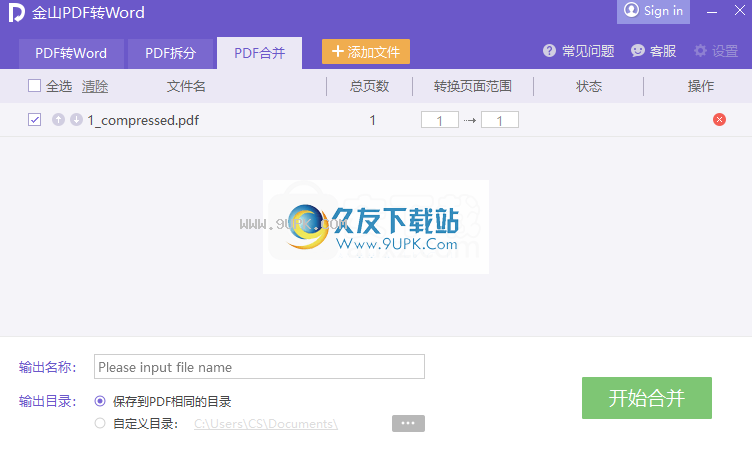
Task: Click the 清除 clear link
Action: pyautogui.click(x=95, y=86)
